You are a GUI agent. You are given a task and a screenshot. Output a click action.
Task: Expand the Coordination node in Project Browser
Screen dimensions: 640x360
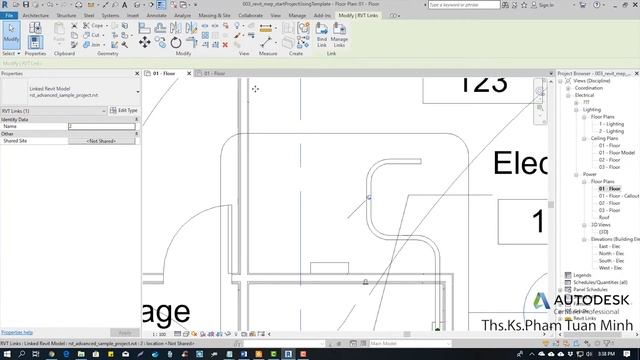click(568, 88)
